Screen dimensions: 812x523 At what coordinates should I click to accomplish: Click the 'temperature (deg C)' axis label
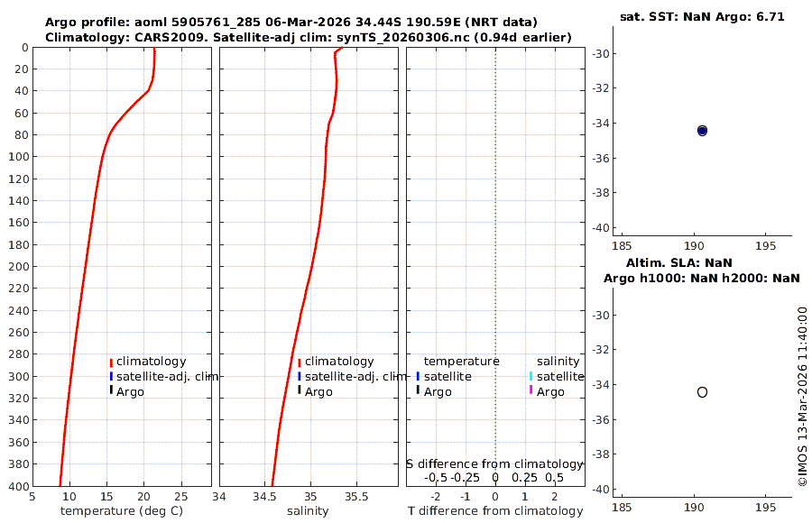click(x=122, y=511)
